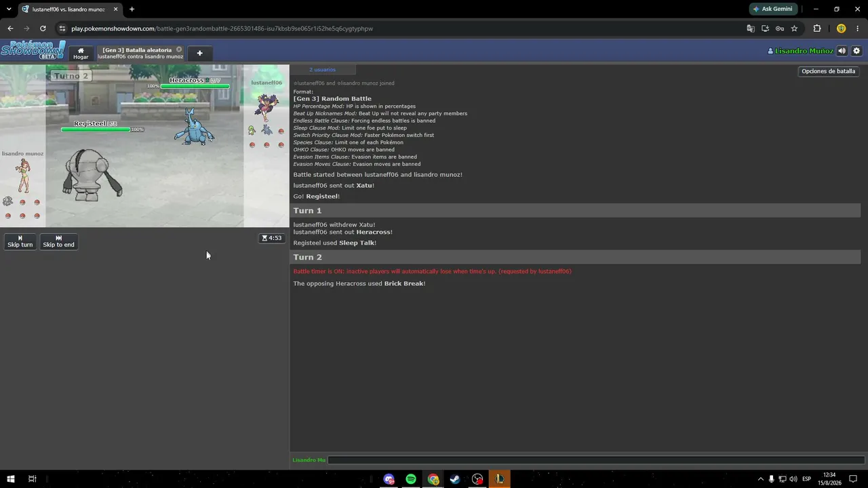Click lustaneff06's Xatu party icon
The width and height of the screenshot is (868, 488).
click(252, 130)
